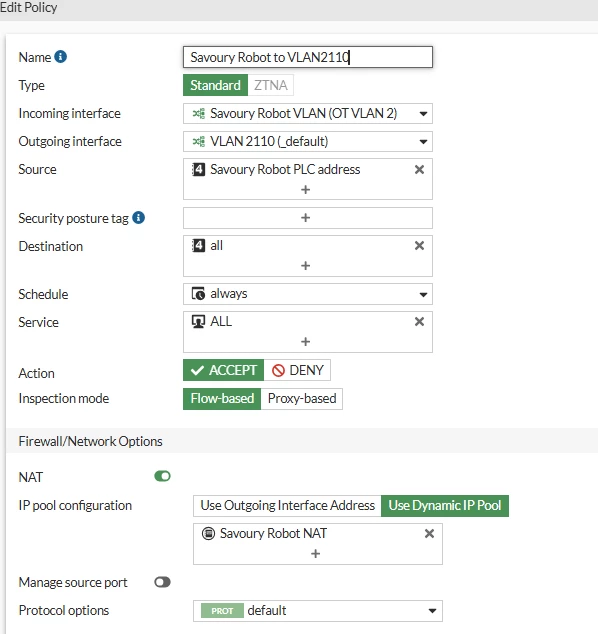Open the Incoming interface dropdown
This screenshot has height=634, width=598.
tap(308, 114)
